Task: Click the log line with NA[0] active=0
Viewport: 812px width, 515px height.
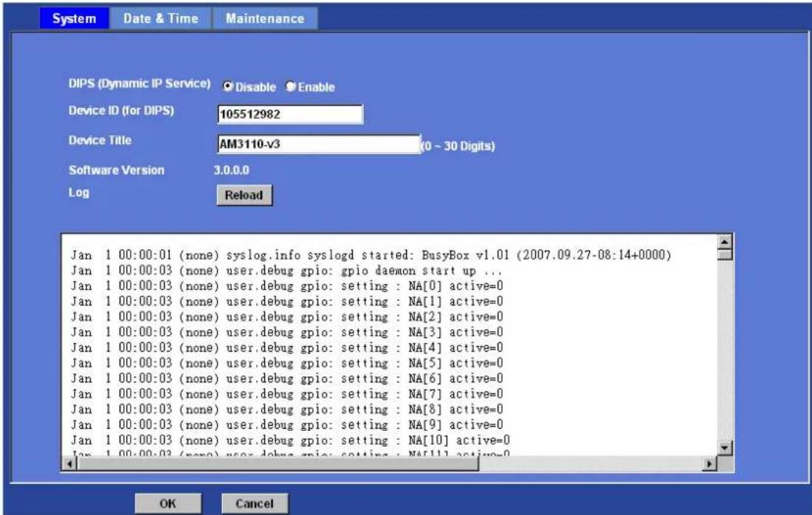Action: pos(287,286)
